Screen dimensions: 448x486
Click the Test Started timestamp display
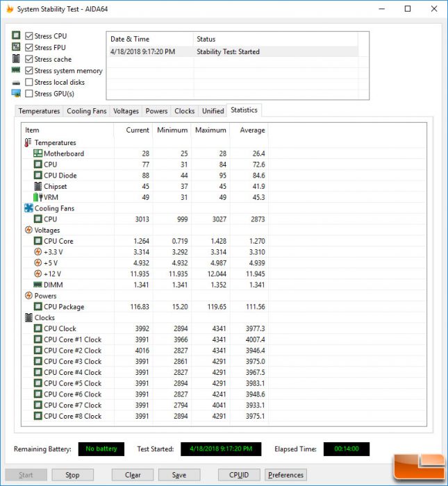221,449
